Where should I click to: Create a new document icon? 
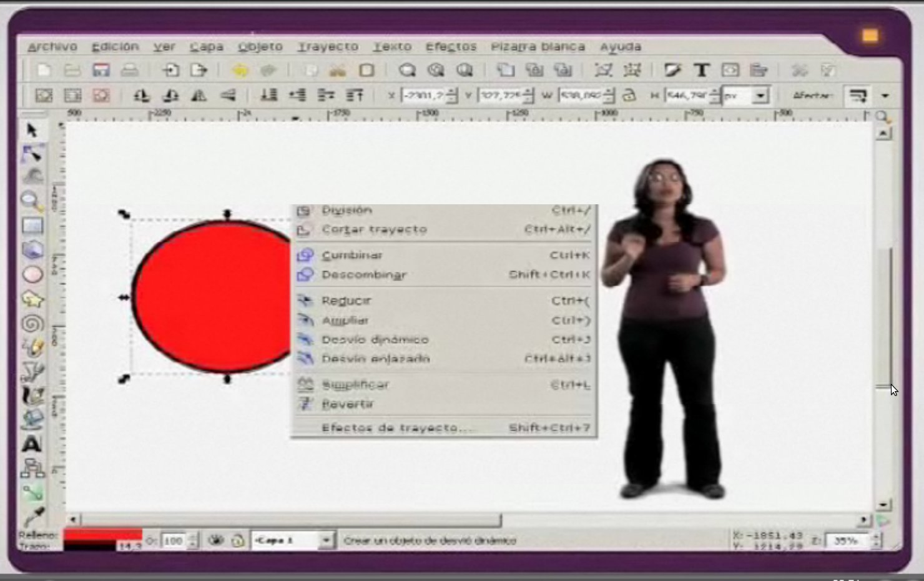[44, 70]
